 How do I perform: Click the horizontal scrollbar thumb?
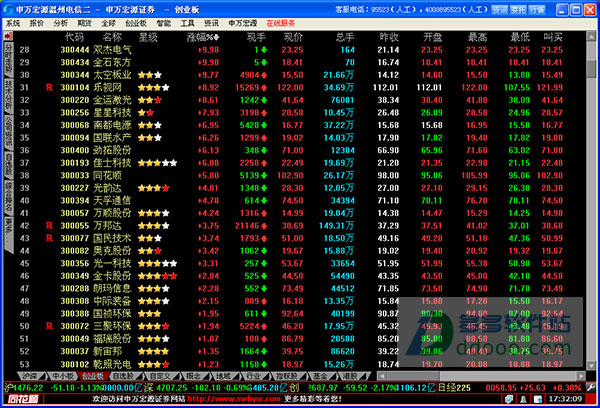pos(413,376)
